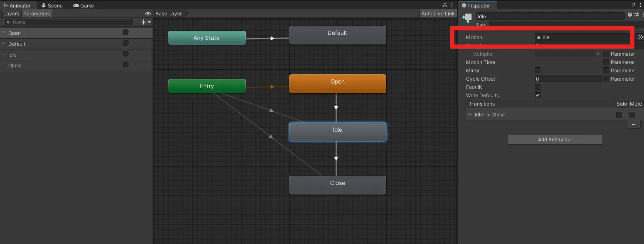Uncheck the Write Defaults checkbox
The height and width of the screenshot is (244, 644).
538,95
